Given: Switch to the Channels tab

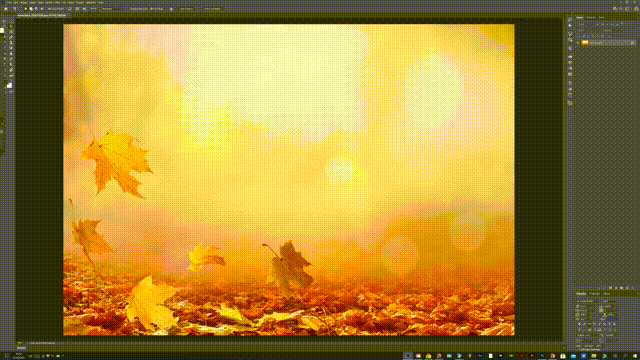Looking at the screenshot, I should click(591, 18).
